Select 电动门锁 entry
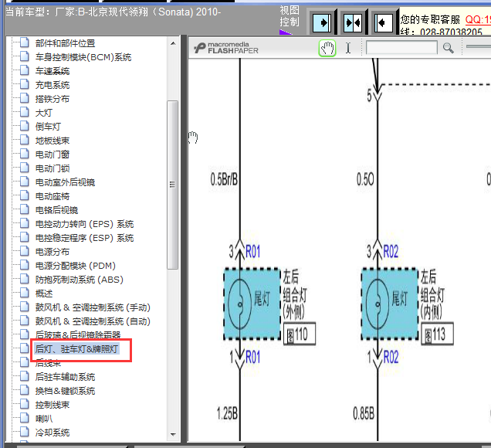Image resolution: width=491 pixels, height=448 pixels. point(52,168)
